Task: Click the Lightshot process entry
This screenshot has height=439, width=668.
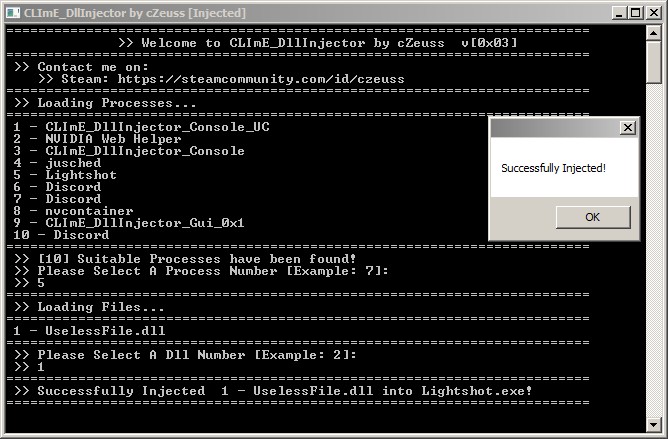Action: pyautogui.click(x=65, y=175)
